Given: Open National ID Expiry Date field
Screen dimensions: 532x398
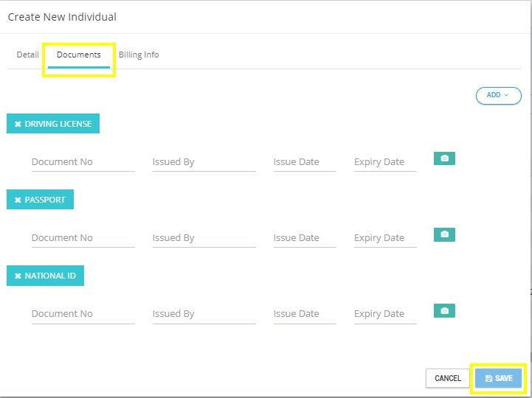Looking at the screenshot, I should point(385,314).
